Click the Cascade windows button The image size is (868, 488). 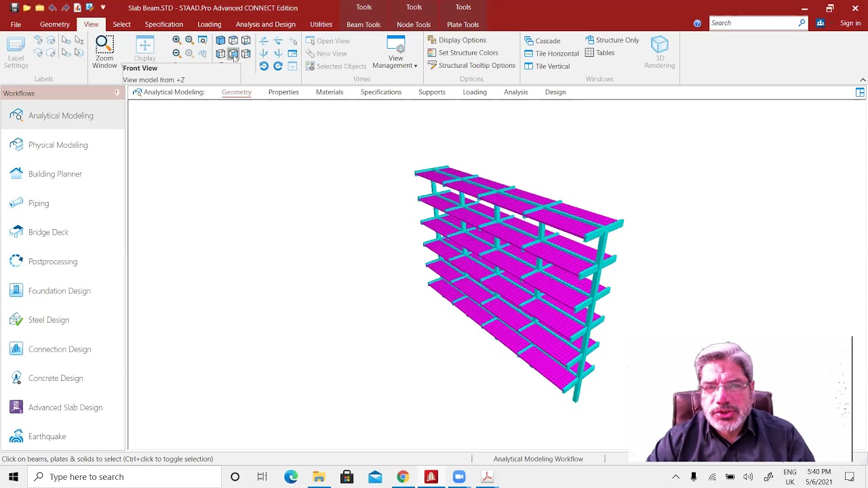[x=542, y=41]
